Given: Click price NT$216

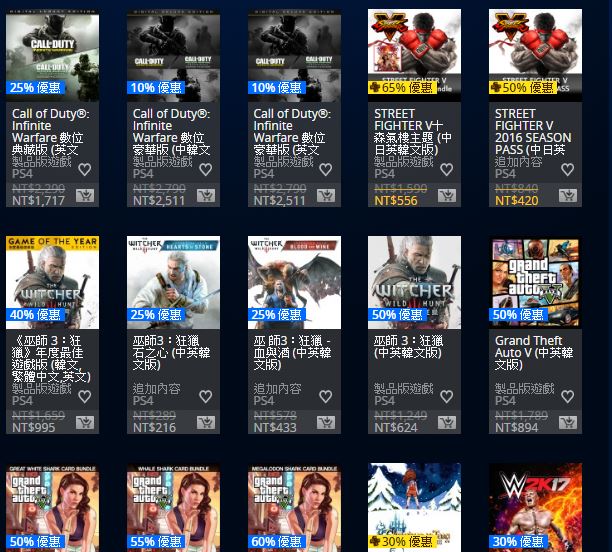Looking at the screenshot, I should (155, 428).
